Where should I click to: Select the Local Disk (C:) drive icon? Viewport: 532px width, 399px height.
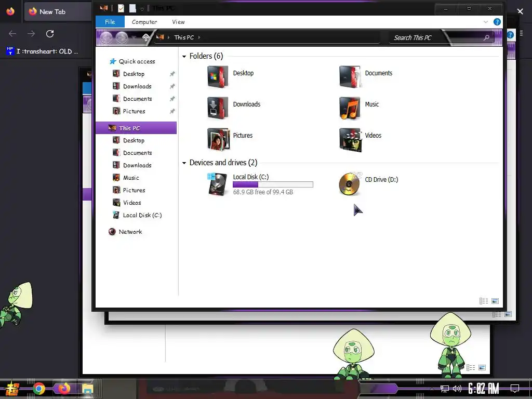point(217,184)
